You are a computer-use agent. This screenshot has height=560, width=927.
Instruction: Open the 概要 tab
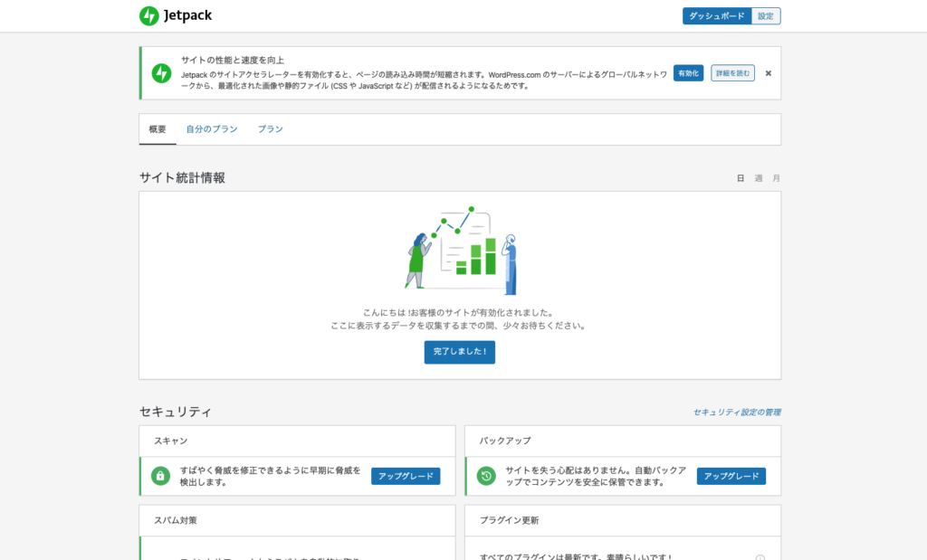pos(158,129)
